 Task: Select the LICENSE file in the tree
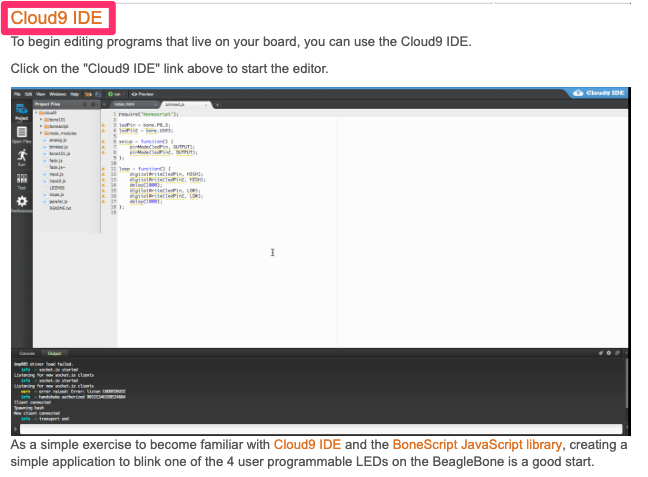57,188
